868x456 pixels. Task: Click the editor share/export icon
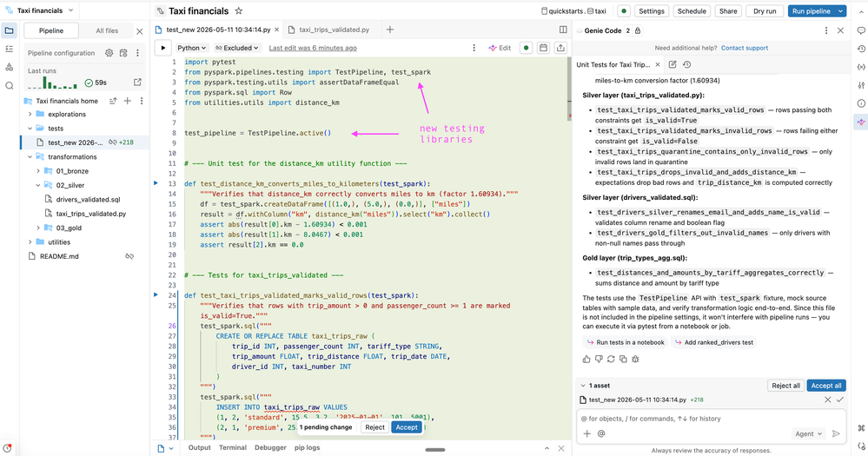pos(560,48)
